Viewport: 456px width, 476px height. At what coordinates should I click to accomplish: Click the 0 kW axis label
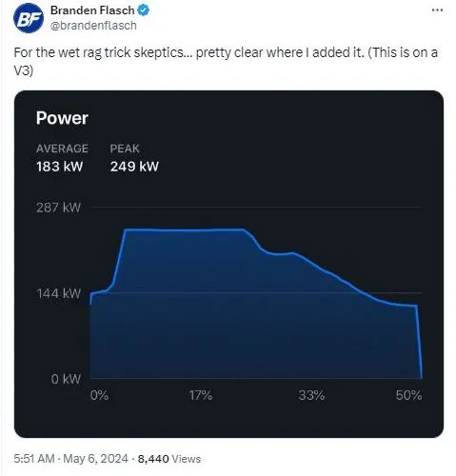click(x=66, y=379)
